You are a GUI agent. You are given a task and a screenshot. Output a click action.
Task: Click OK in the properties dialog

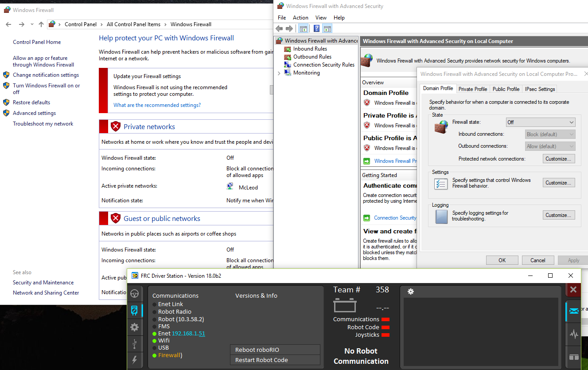(502, 260)
